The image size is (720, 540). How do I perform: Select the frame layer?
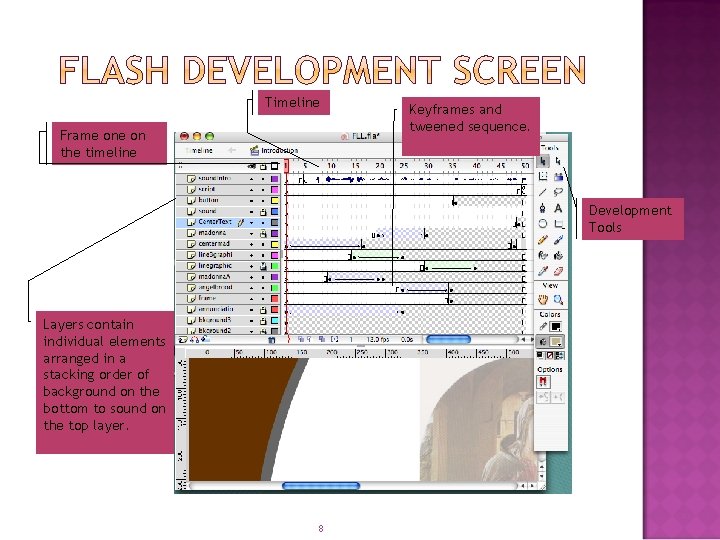click(228, 299)
